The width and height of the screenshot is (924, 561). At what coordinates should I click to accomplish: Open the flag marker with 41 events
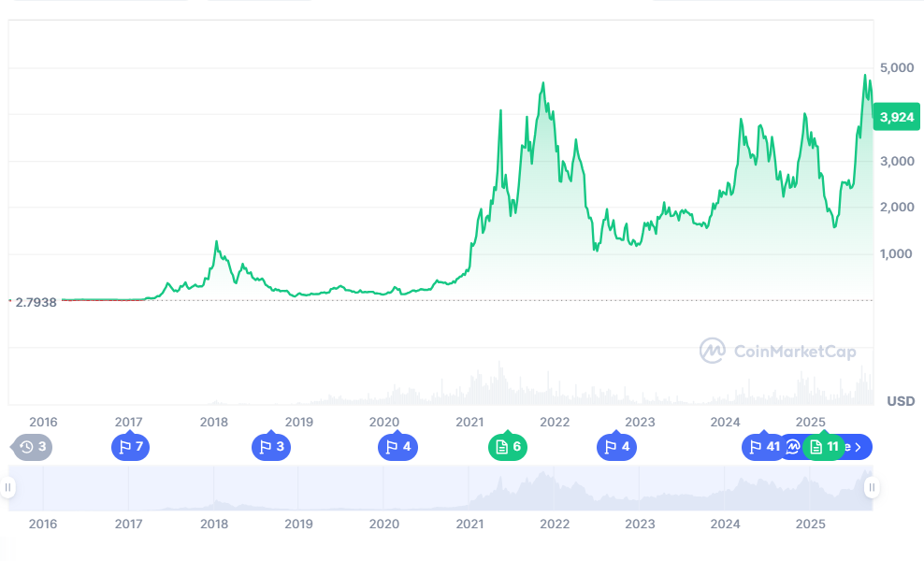(763, 447)
